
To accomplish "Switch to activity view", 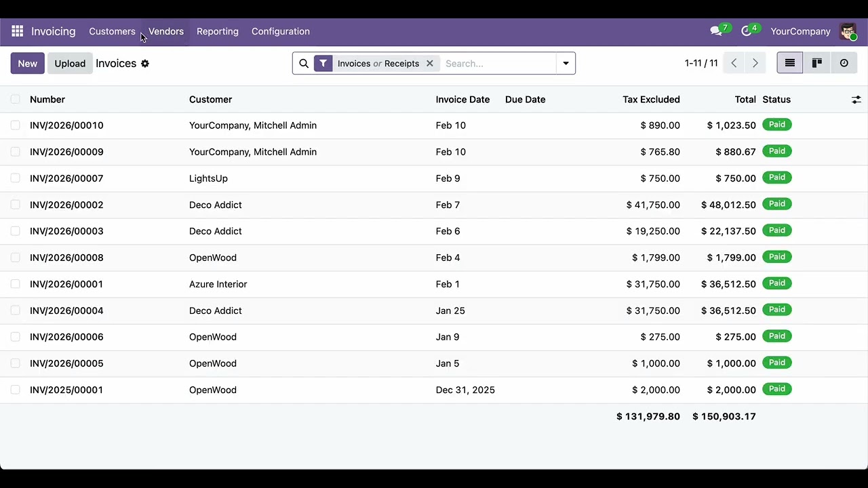I will coord(844,63).
